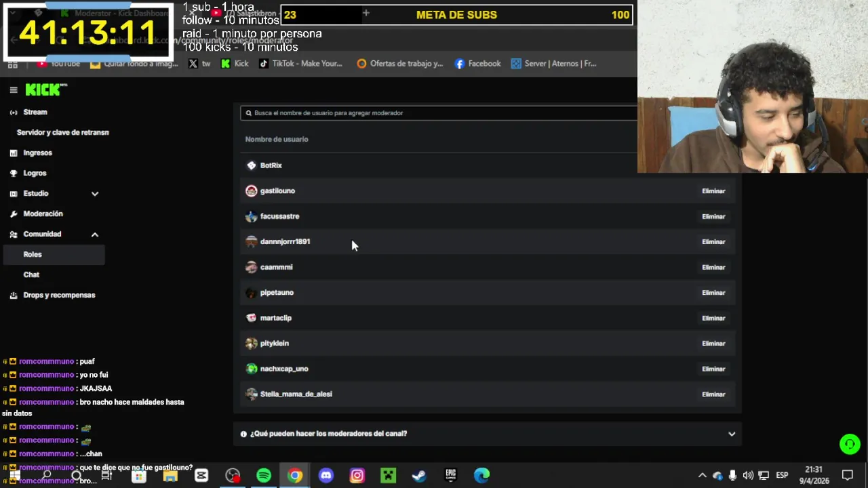Click nachxcap_uno avatar
This screenshot has height=488, width=868.
[x=252, y=369]
